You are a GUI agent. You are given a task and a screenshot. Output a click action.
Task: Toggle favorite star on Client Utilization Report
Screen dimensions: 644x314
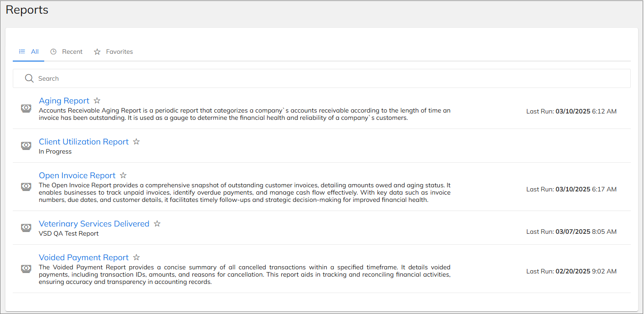coord(136,142)
